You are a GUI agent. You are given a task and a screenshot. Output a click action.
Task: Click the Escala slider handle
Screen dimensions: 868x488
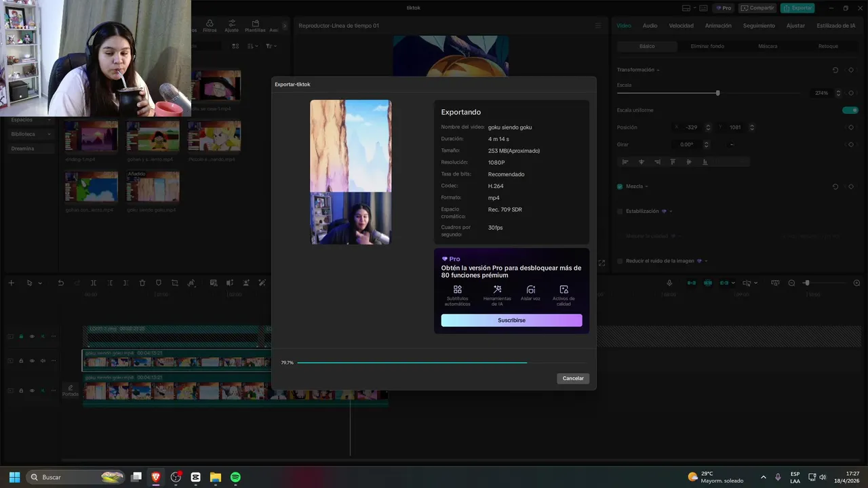pos(717,93)
